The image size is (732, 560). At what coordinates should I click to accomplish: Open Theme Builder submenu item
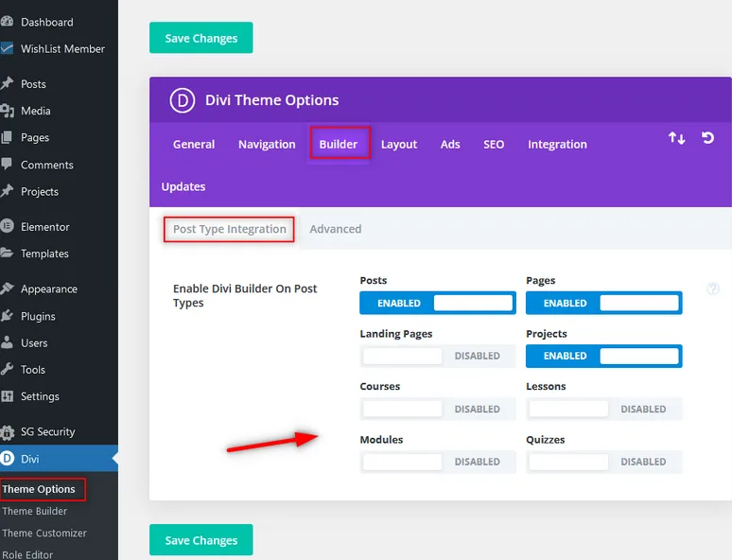point(35,511)
